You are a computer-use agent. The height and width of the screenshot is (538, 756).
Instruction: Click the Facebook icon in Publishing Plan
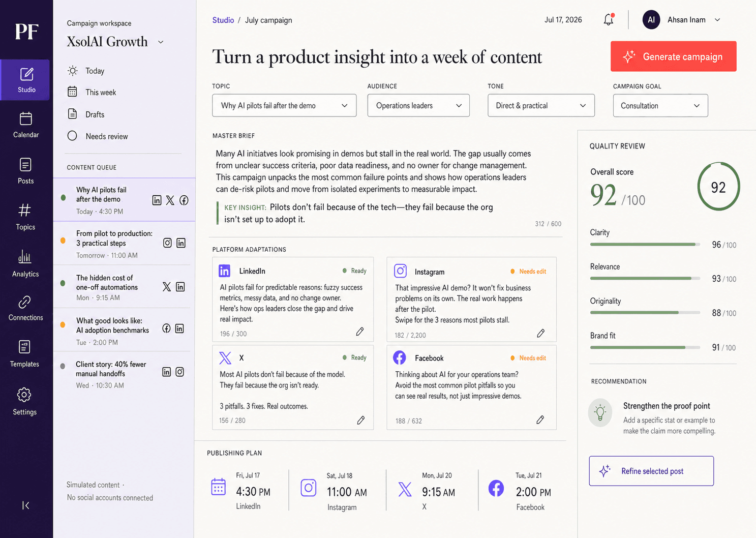tap(496, 488)
